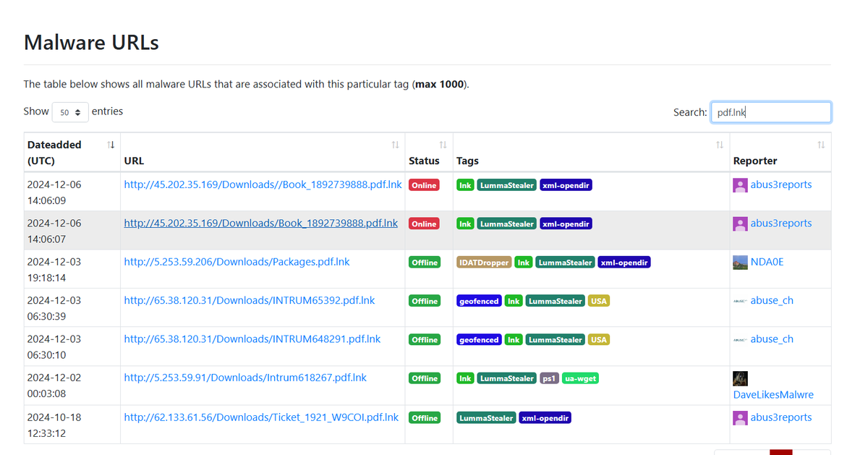This screenshot has width=868, height=455.
Task: Select the date cell 2024-12-03 19:18:14
Action: pos(72,269)
